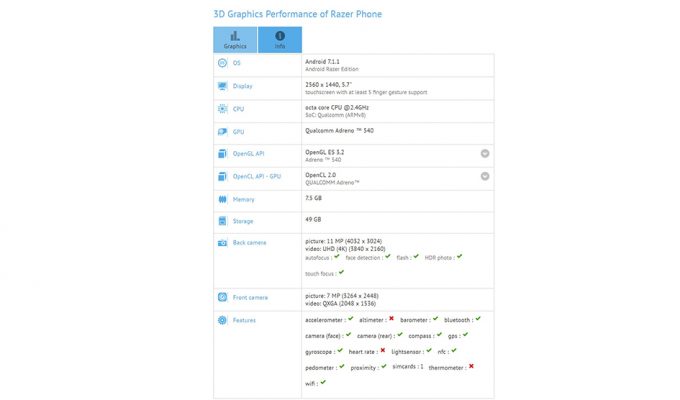
Task: Click the green check beside bluetooth
Action: (478, 318)
